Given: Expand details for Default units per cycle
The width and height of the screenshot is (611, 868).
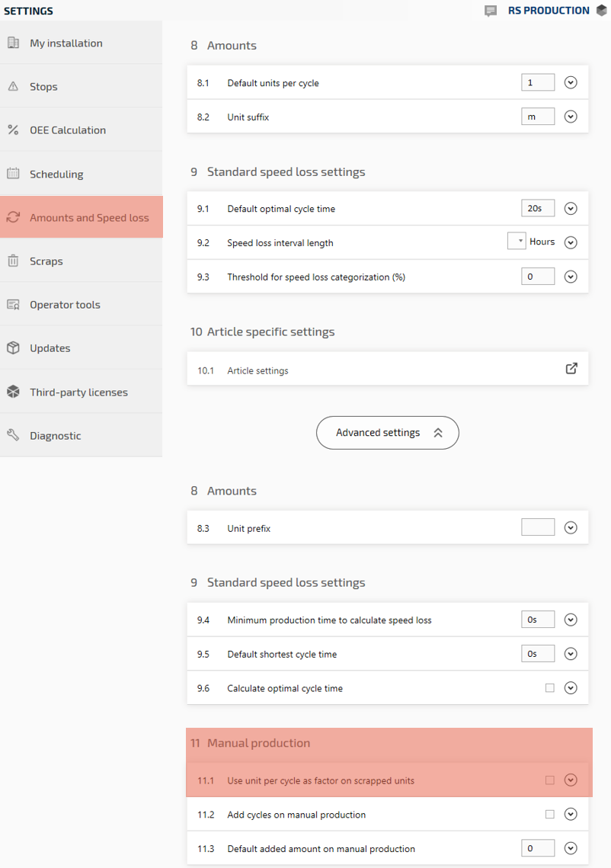Looking at the screenshot, I should (571, 82).
